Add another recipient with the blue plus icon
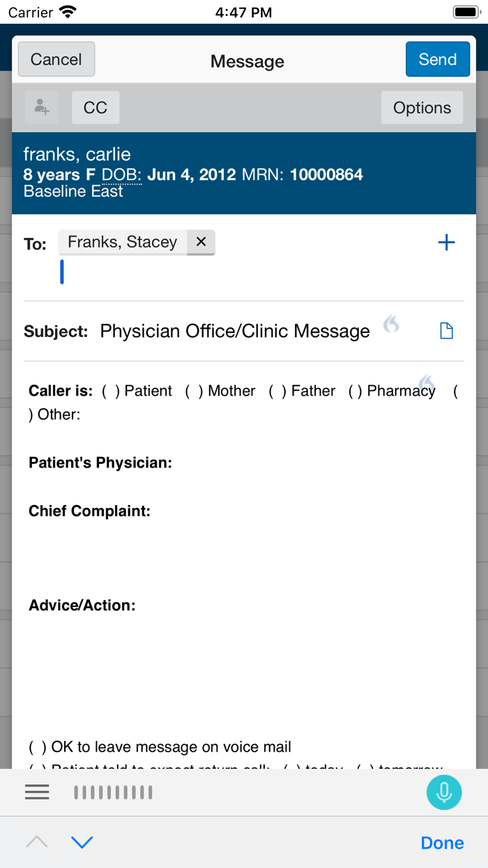 click(x=446, y=242)
